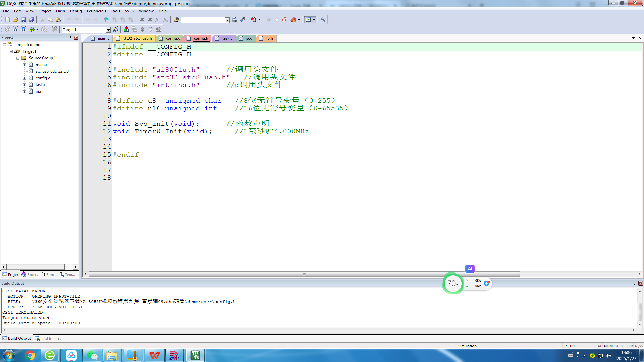Toggle the Build Output panel pin

pyautogui.click(x=634, y=283)
